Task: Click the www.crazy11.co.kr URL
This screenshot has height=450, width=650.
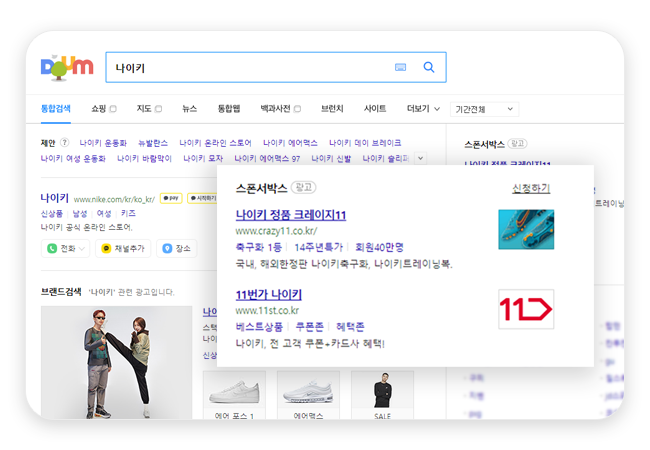Action: 276,231
